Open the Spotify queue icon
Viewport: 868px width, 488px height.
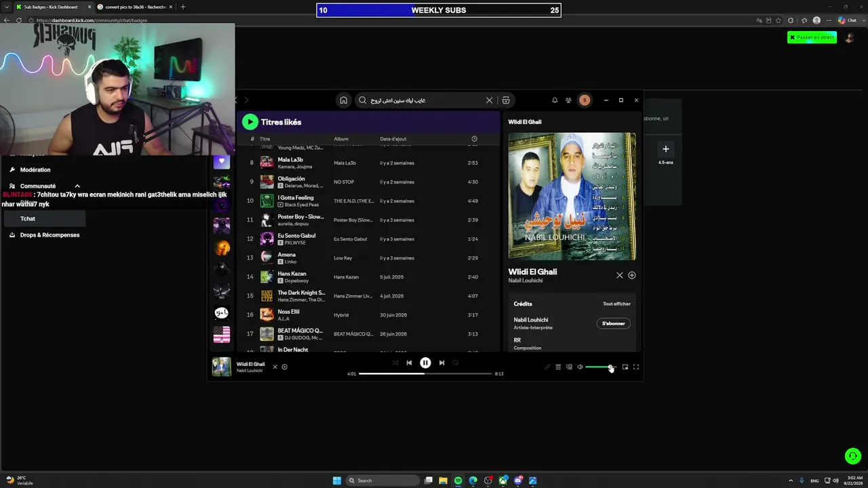(x=558, y=367)
